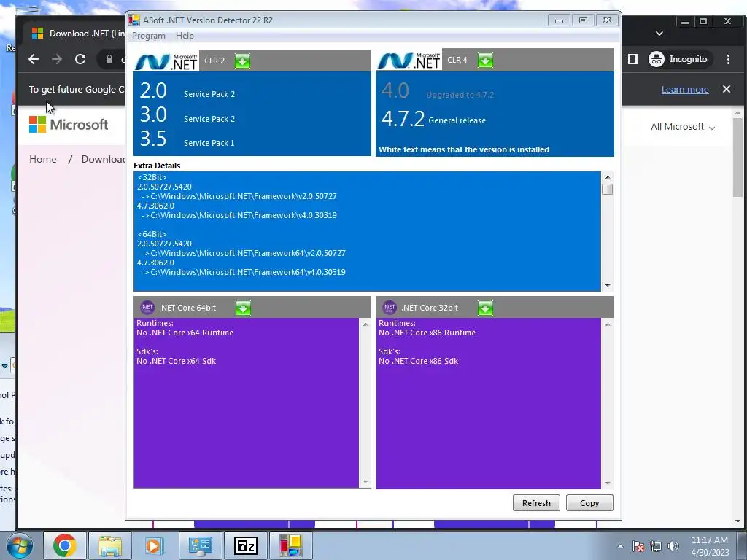Image resolution: width=747 pixels, height=560 pixels.
Task: Click .NET Core 32bit panel scroll down arrow
Action: point(608,483)
